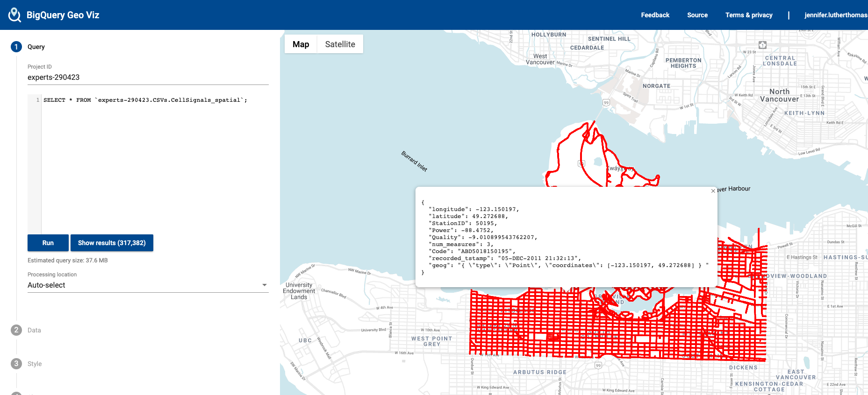This screenshot has height=395, width=868.
Task: Click Estimated query size: 37.6 MB text
Action: pos(68,261)
